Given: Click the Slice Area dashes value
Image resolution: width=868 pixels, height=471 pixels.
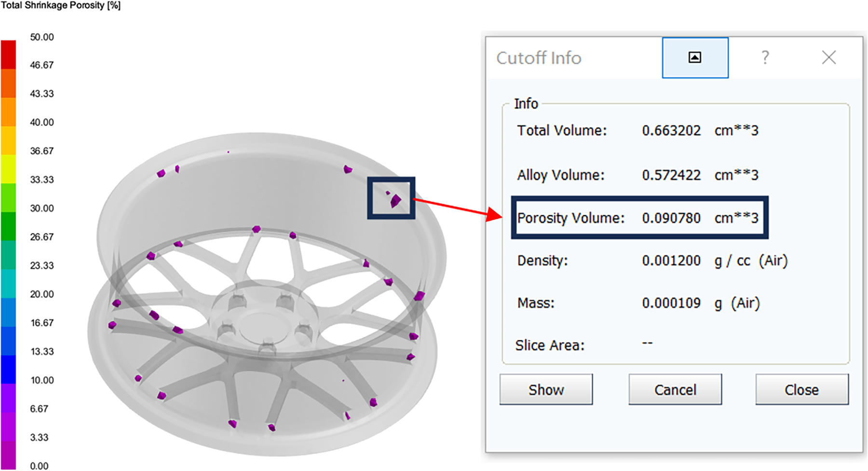Looking at the screenshot, I should pyautogui.click(x=647, y=344).
